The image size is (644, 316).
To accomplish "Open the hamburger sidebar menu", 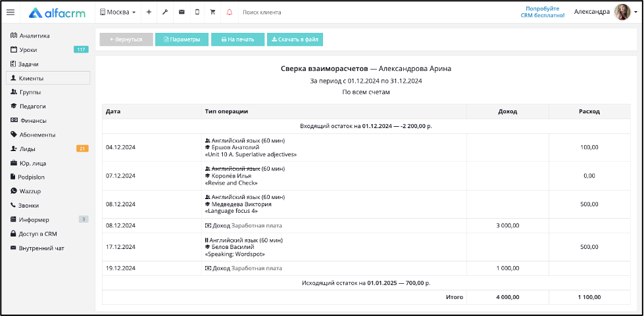I will pyautogui.click(x=11, y=12).
